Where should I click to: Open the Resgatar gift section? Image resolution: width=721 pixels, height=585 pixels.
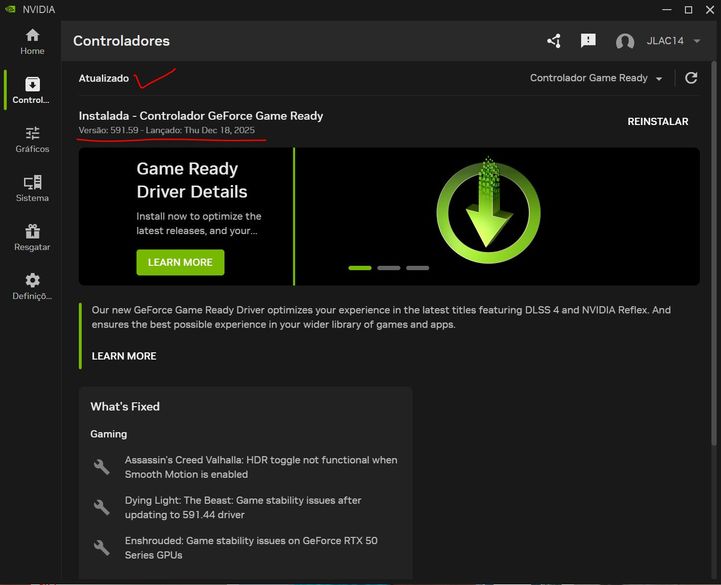coord(32,237)
